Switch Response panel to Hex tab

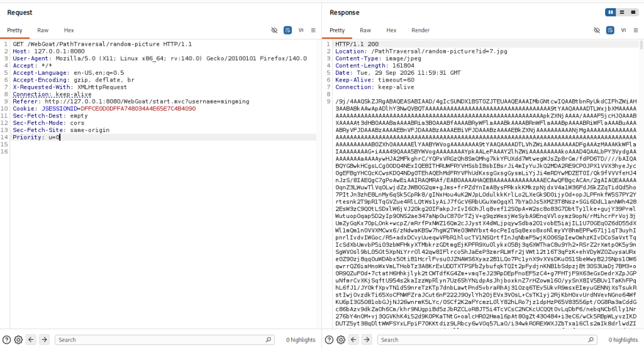click(x=391, y=30)
